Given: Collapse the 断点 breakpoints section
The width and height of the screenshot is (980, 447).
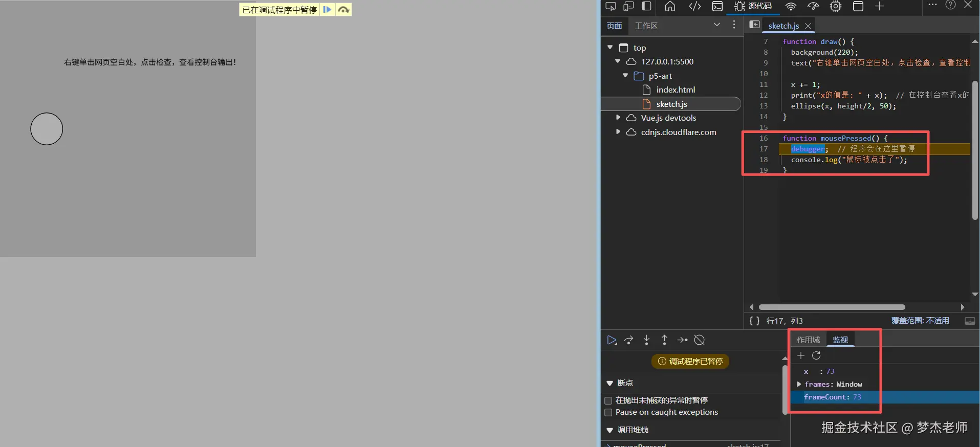Looking at the screenshot, I should [x=609, y=383].
